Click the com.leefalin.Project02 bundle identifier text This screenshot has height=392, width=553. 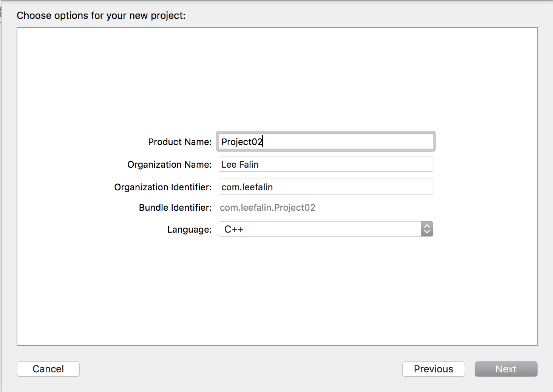point(267,208)
